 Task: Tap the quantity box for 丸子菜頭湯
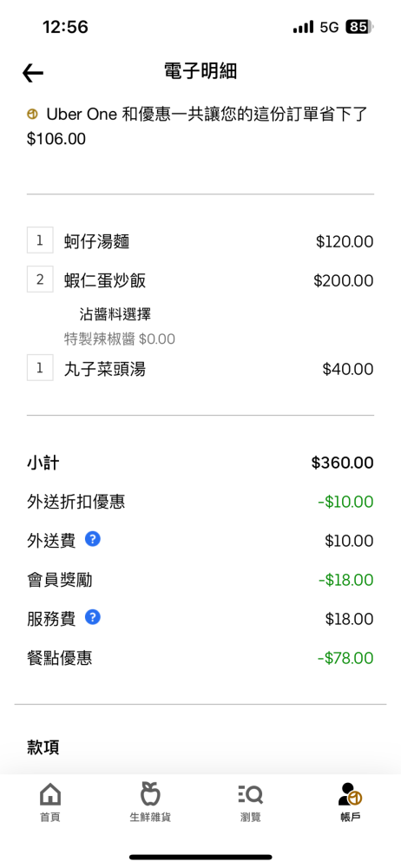click(x=40, y=367)
